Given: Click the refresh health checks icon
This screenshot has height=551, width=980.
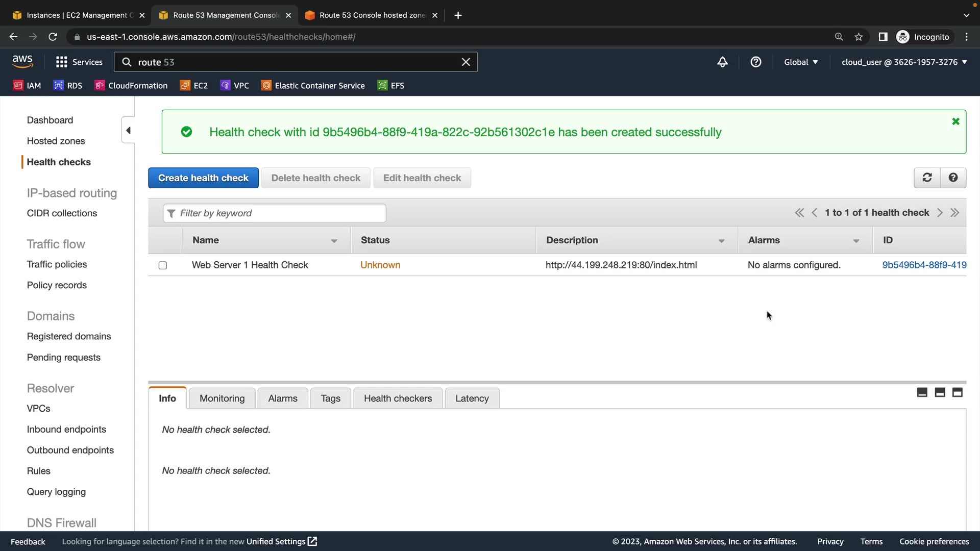Looking at the screenshot, I should tap(927, 178).
